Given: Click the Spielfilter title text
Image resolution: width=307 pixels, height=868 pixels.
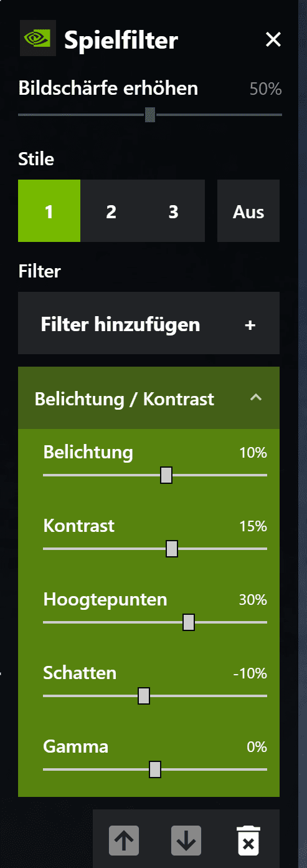Looking at the screenshot, I should (121, 41).
